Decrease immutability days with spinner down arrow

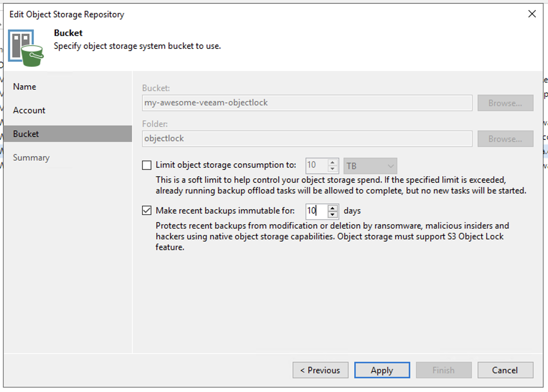(333, 214)
